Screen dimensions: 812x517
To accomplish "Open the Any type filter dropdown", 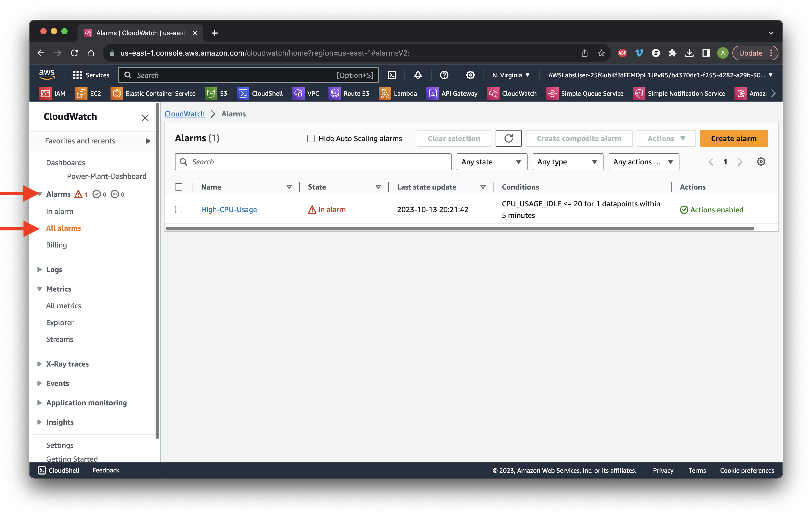I will (568, 162).
